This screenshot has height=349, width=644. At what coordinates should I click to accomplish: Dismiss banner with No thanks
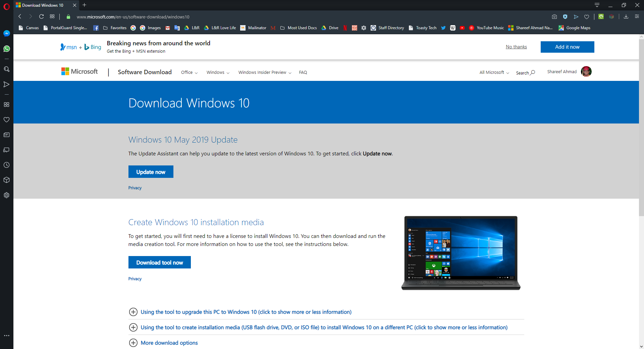tap(516, 47)
